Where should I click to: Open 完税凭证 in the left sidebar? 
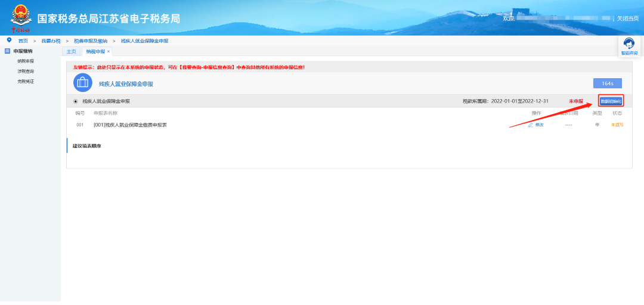click(x=26, y=81)
